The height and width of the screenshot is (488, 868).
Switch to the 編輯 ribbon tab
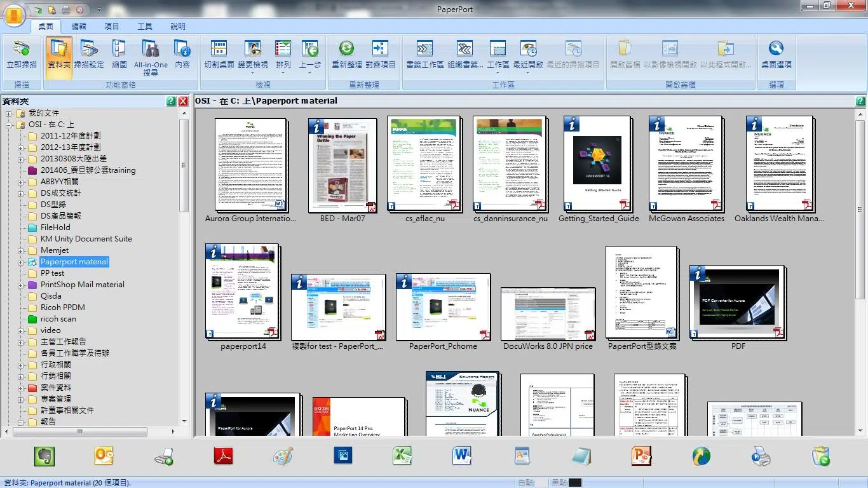[79, 26]
